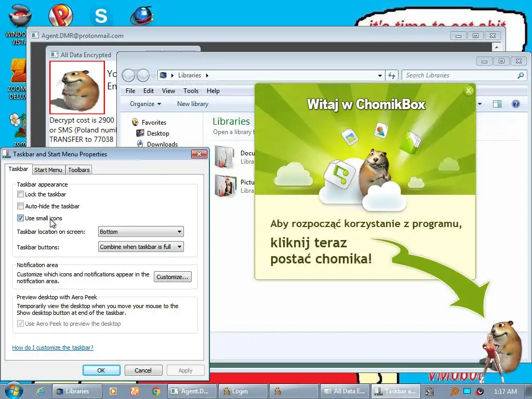This screenshot has width=532, height=399.
Task: Open the Pictures library icon
Action: [x=225, y=185]
